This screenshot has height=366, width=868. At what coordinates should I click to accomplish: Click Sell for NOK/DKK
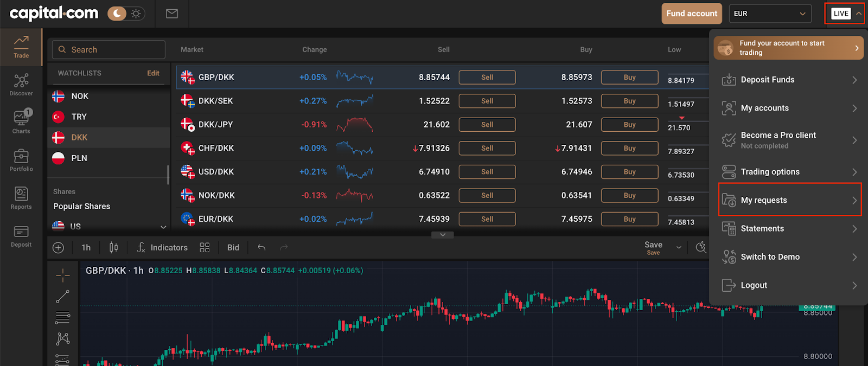[487, 195]
